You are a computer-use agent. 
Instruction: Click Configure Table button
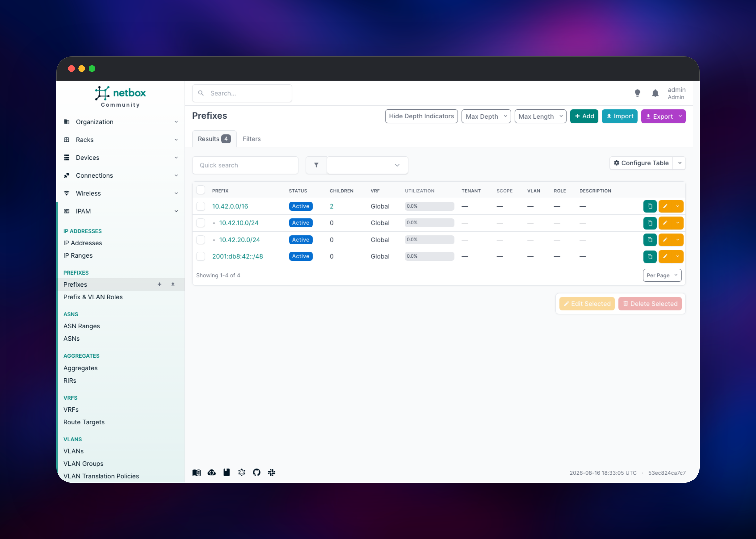point(641,163)
